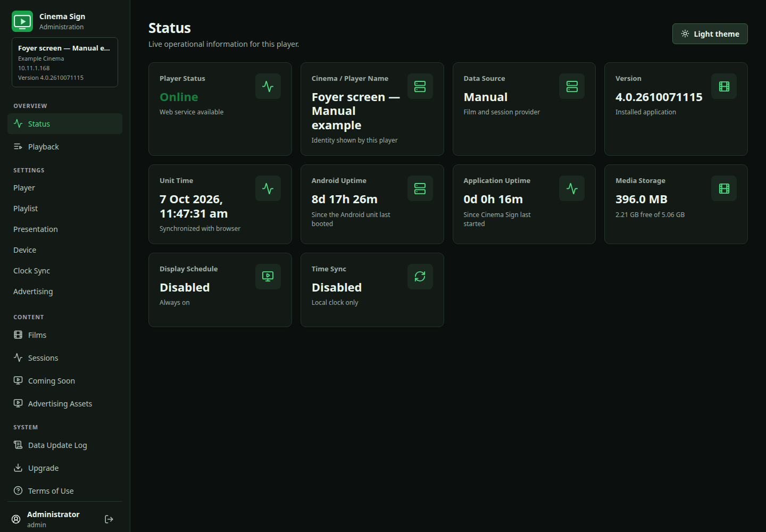
Task: Click the film icon on Version card
Action: coord(724,86)
